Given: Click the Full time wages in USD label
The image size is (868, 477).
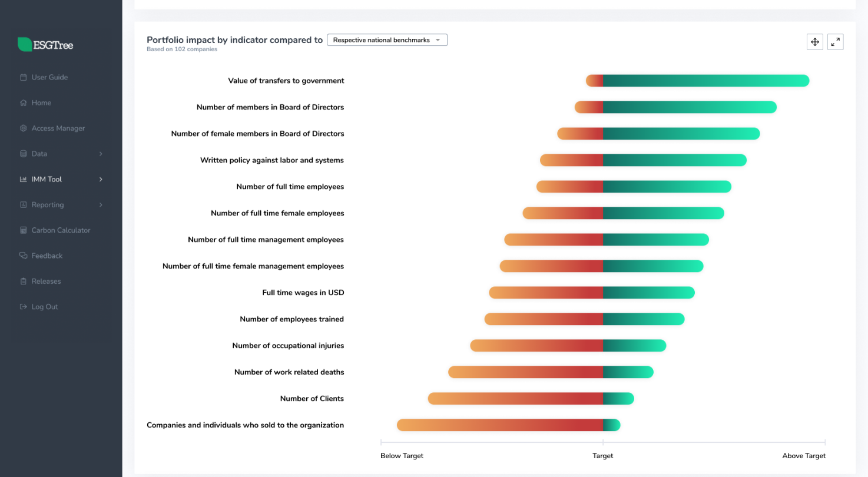Looking at the screenshot, I should point(303,293).
